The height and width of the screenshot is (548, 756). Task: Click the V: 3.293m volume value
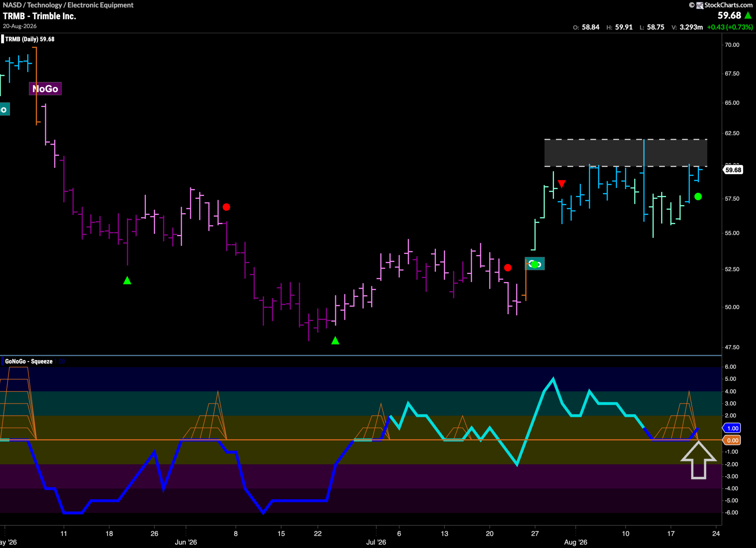pos(687,27)
